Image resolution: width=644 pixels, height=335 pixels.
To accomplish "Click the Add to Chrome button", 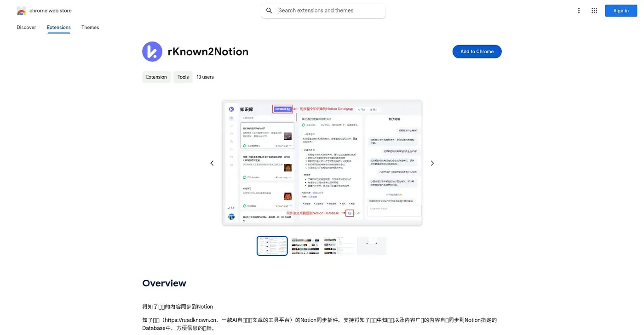I will 477,51.
